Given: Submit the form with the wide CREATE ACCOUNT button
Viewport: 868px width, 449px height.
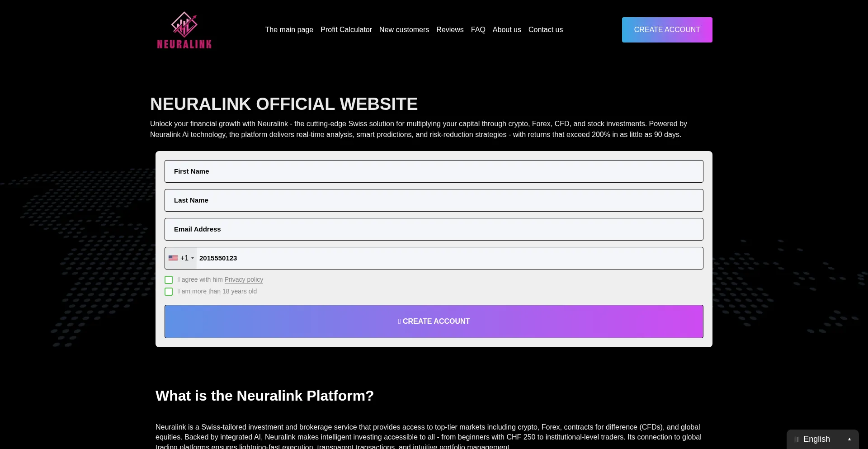Looking at the screenshot, I should (434, 321).
